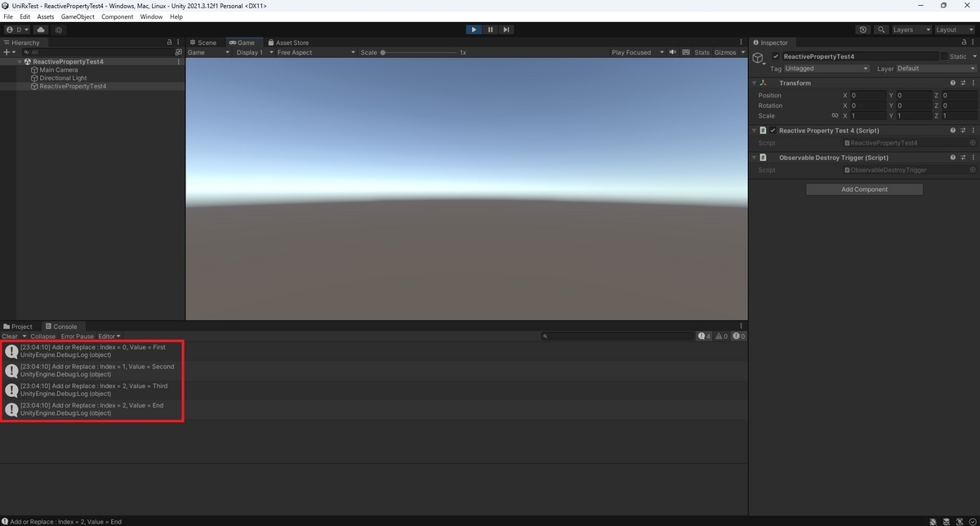Click the Game view Scale slider
This screenshot has height=526, width=980.
coord(419,52)
